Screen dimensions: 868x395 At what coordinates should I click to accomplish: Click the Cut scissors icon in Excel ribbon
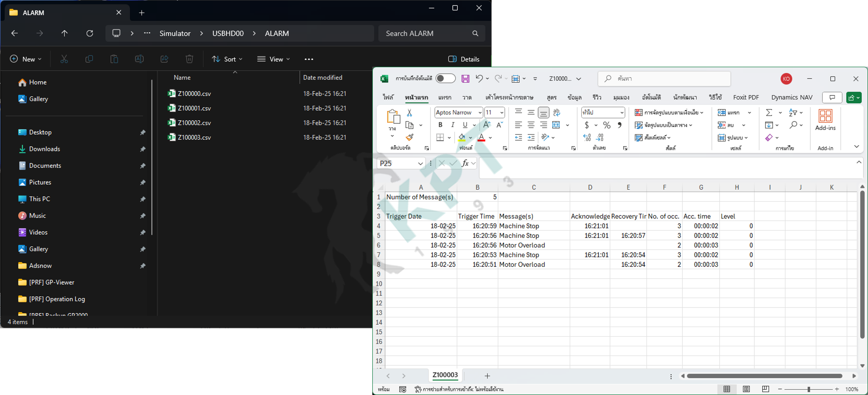click(409, 113)
